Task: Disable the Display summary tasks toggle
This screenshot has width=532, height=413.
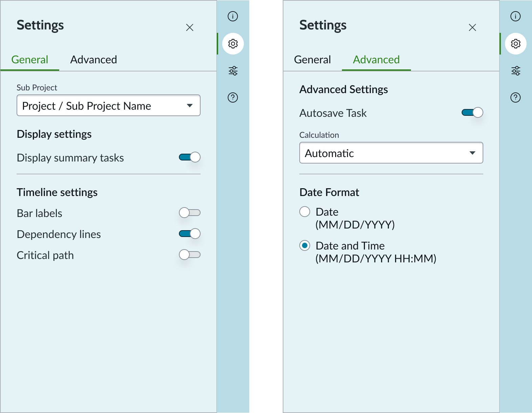Action: [x=190, y=157]
